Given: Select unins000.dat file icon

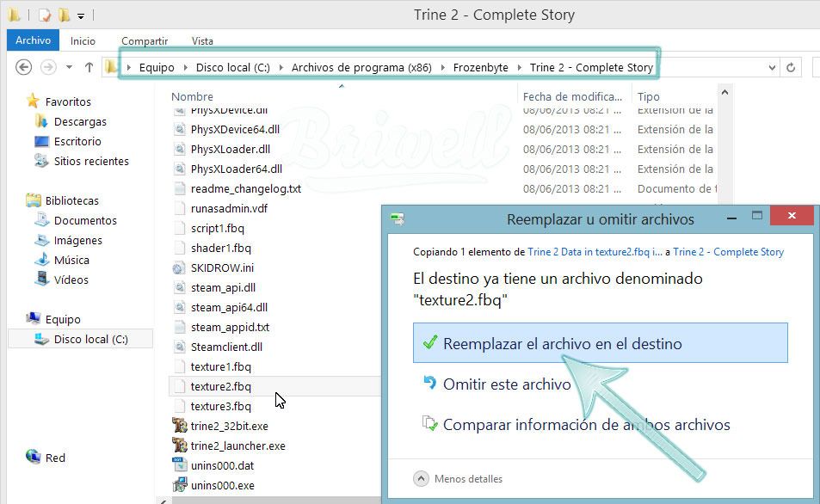Looking at the screenshot, I should (179, 465).
